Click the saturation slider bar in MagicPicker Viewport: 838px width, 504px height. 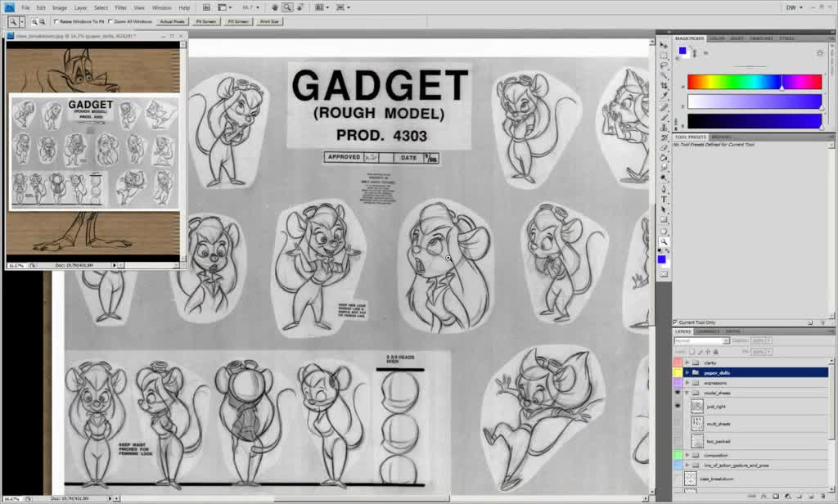tap(754, 101)
